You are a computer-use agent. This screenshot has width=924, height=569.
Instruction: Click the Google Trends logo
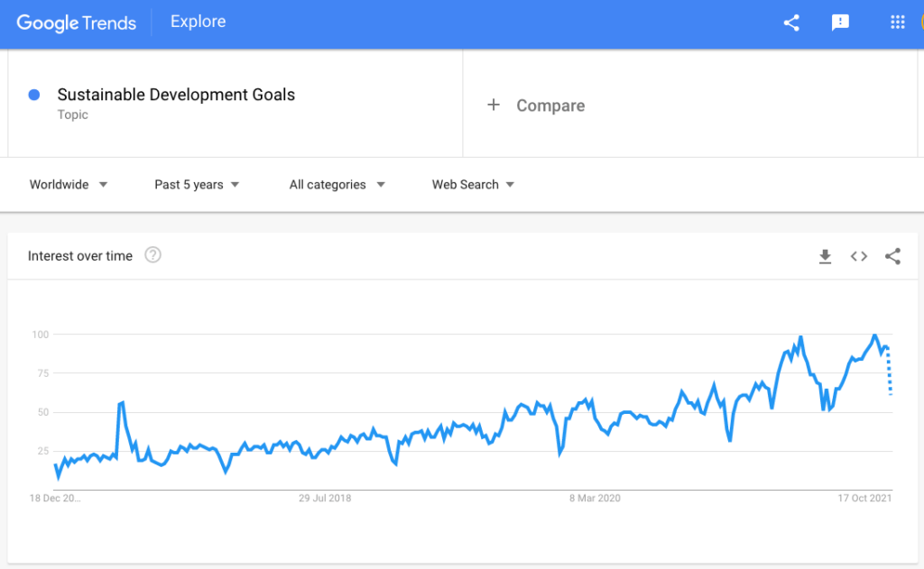point(76,23)
